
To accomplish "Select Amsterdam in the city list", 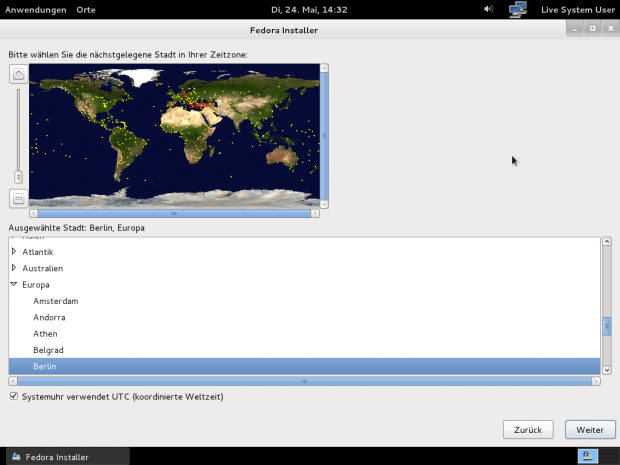I will [56, 301].
